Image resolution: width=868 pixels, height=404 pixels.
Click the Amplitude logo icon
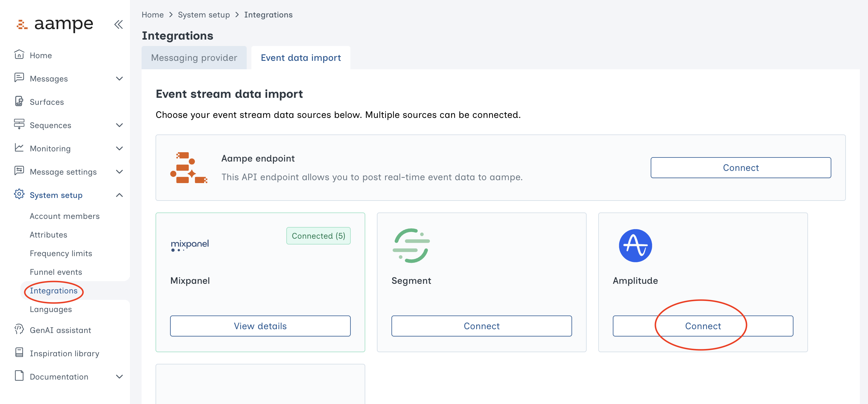point(635,245)
